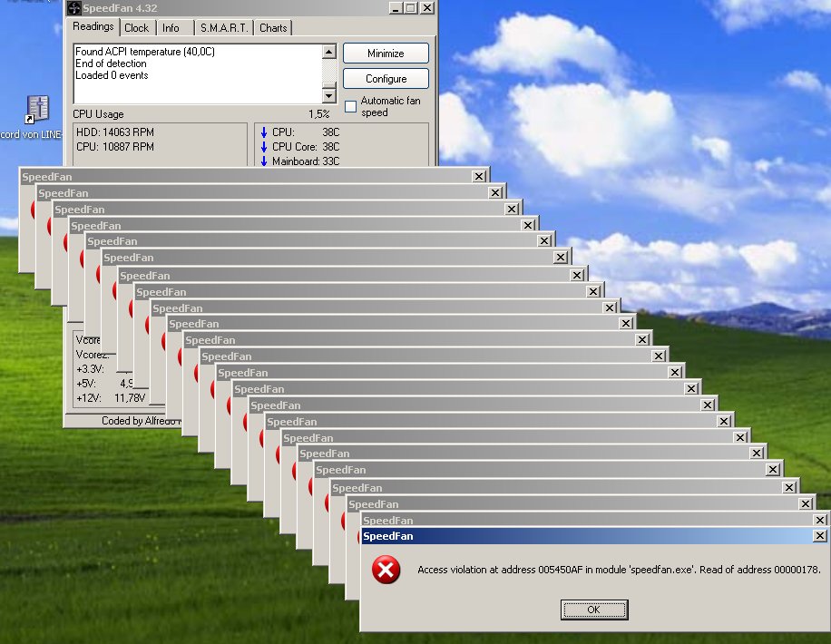Click the 'End of detection' log line
Image resolution: width=831 pixels, height=644 pixels.
(x=111, y=63)
